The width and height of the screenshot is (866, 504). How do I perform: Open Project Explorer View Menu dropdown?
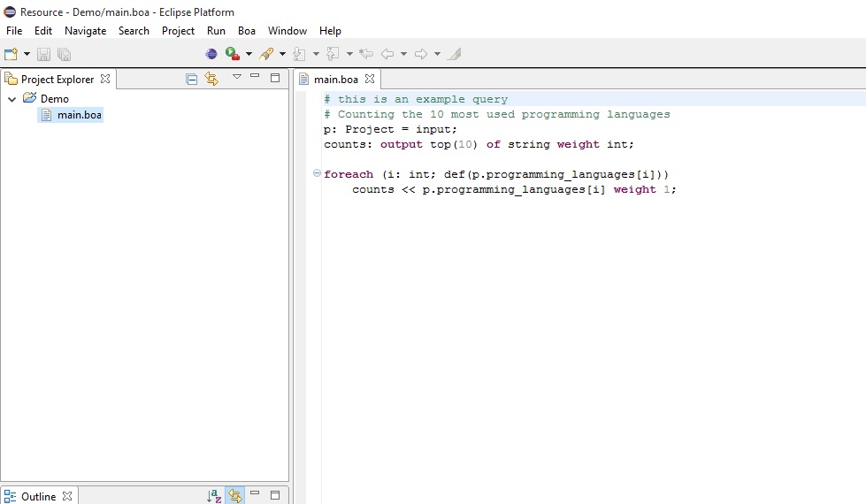coord(236,77)
